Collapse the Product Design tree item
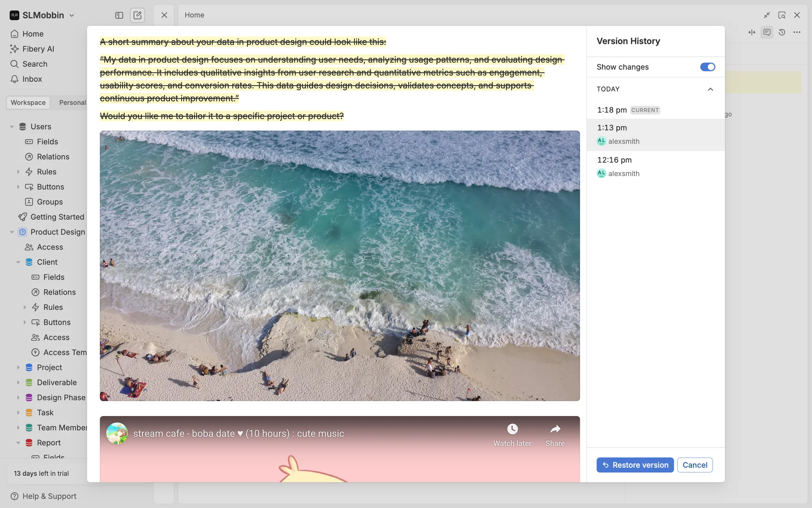812x508 pixels. tap(12, 232)
